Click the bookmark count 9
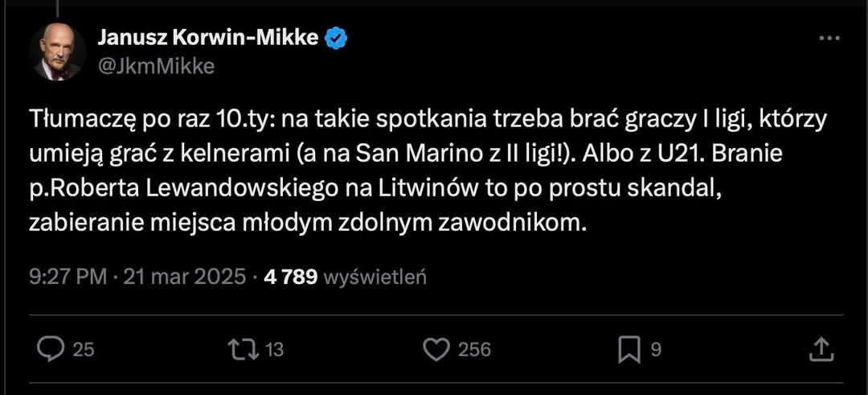 tap(655, 350)
